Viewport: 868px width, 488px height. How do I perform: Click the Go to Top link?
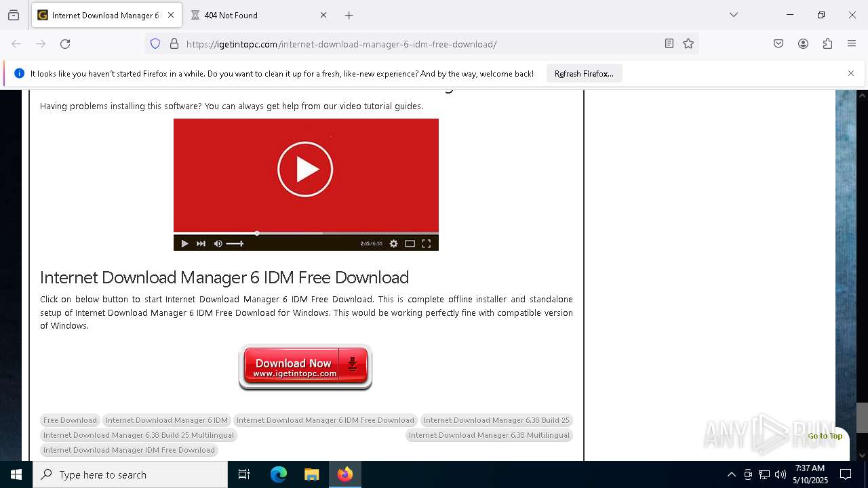tap(825, 436)
